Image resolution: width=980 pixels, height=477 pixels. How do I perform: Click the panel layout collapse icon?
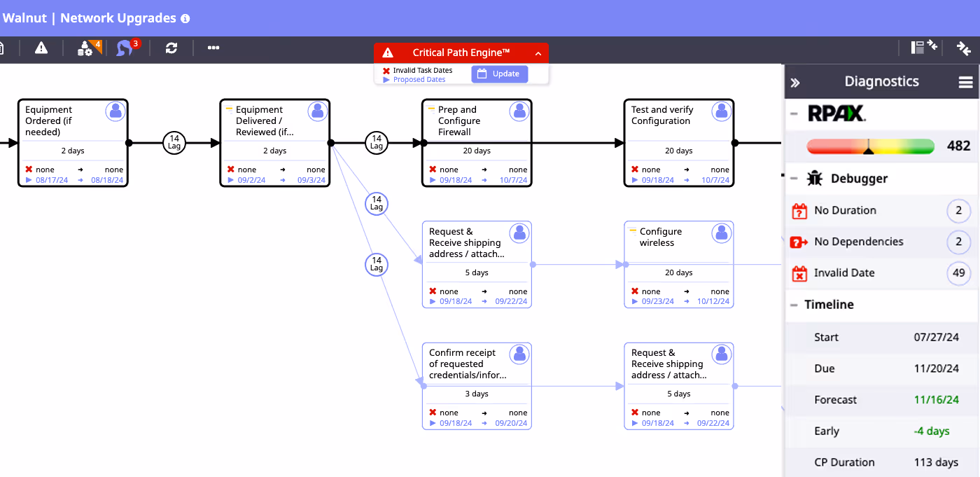coord(924,48)
